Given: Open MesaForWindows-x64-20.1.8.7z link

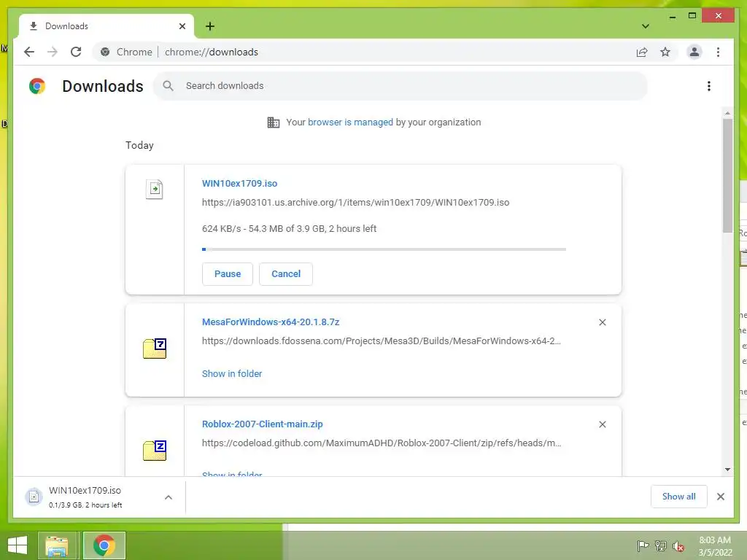Looking at the screenshot, I should pos(271,322).
